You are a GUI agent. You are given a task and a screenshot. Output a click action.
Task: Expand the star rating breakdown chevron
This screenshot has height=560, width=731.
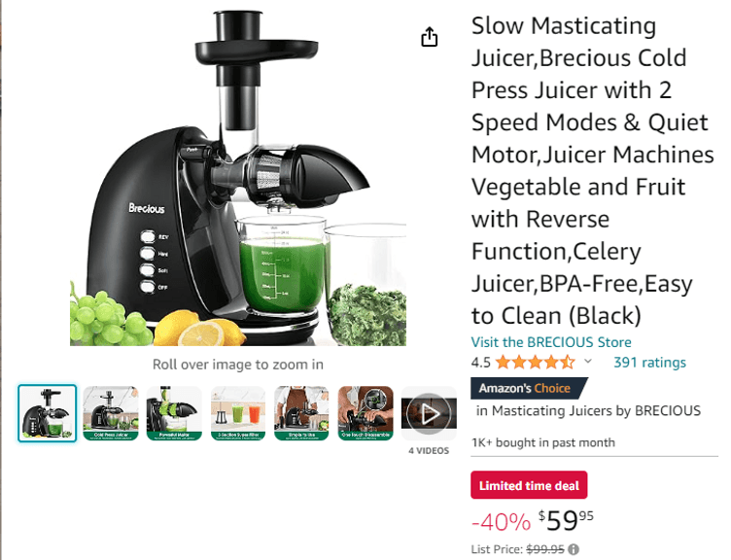pyautogui.click(x=588, y=362)
